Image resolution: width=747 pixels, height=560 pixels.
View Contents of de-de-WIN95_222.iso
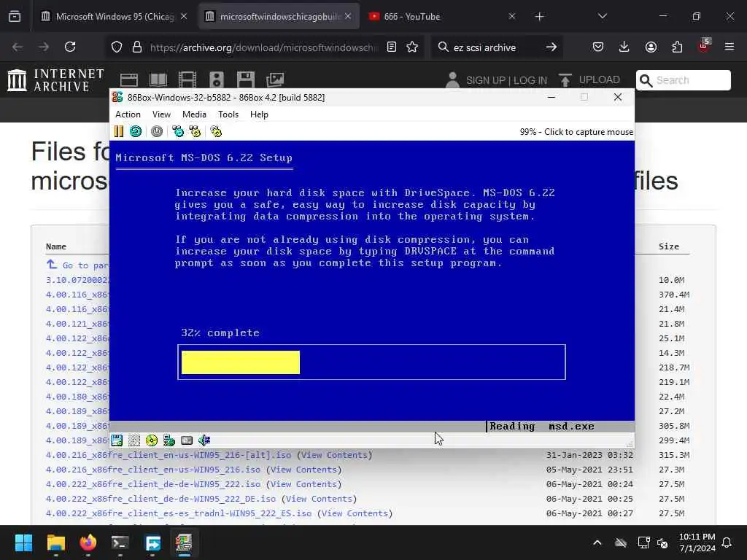pyautogui.click(x=303, y=484)
